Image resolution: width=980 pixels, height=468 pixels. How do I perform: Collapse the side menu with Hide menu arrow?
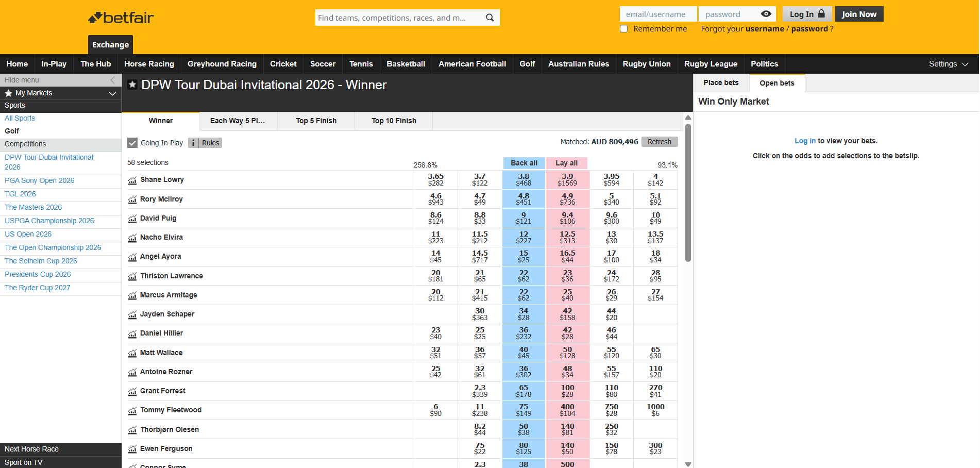pyautogui.click(x=113, y=80)
